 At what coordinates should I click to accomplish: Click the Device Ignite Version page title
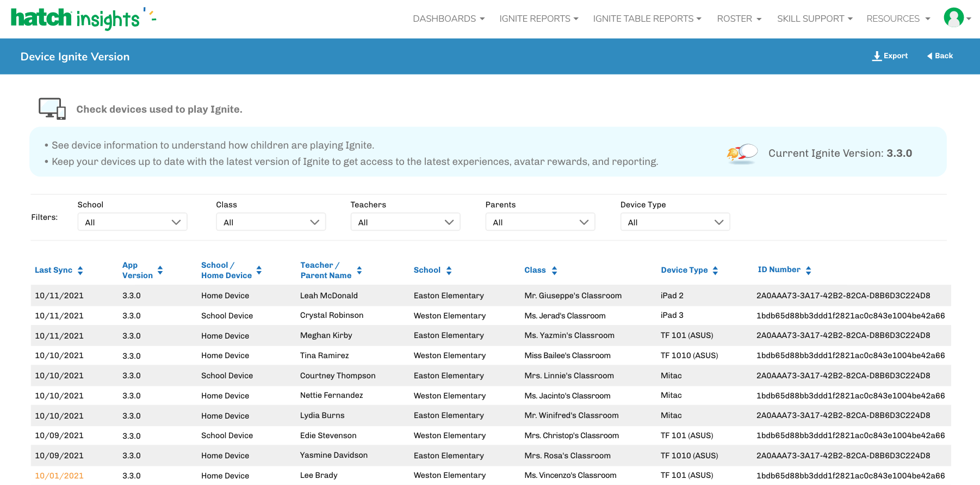(x=75, y=57)
